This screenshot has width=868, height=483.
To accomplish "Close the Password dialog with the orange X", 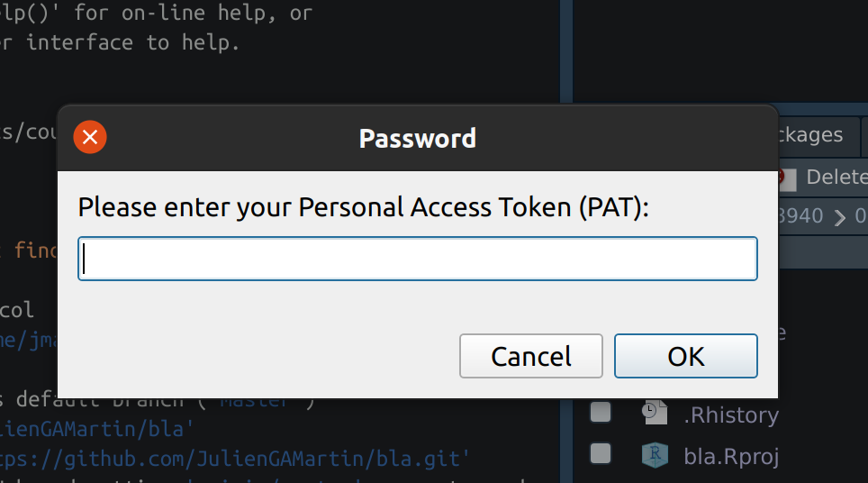I will [90, 138].
